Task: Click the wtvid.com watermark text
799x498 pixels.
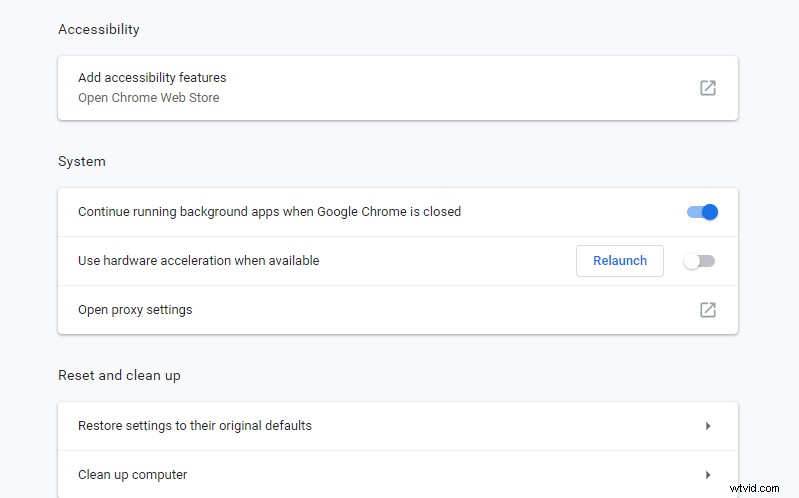Action: (754, 488)
